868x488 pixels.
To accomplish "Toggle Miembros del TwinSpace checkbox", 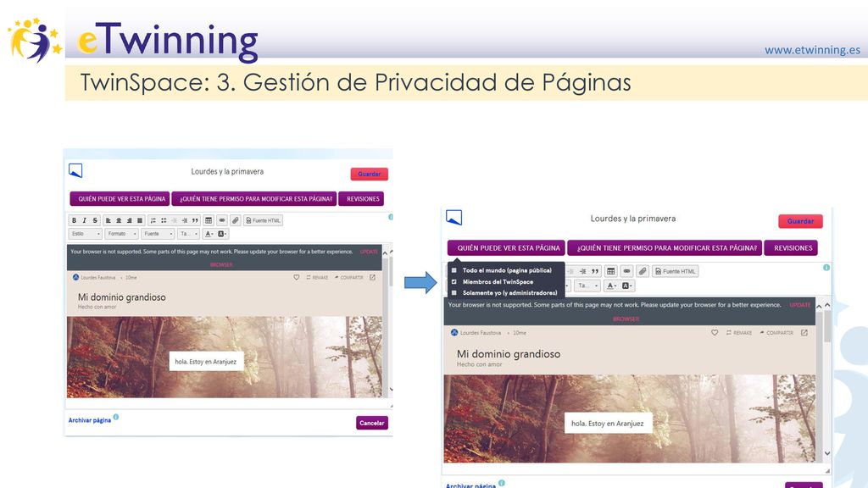I will point(454,281).
